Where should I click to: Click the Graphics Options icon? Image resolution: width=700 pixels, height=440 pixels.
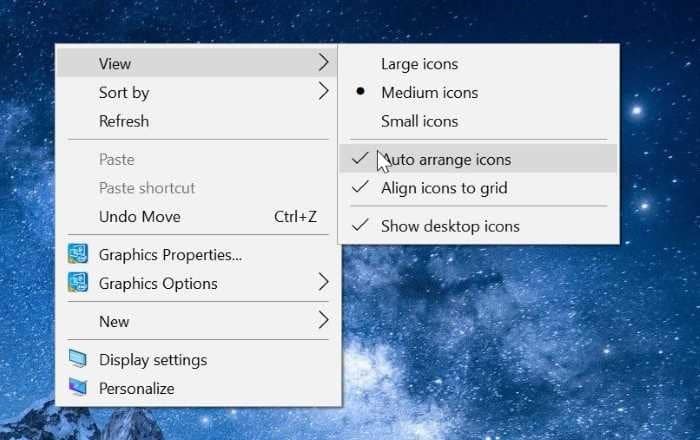click(x=77, y=283)
